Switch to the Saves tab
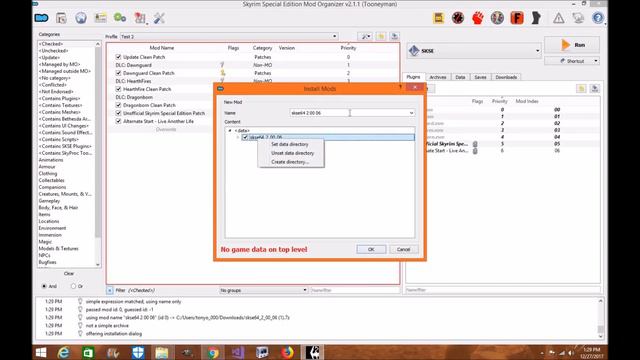The image size is (640, 360). [480, 77]
